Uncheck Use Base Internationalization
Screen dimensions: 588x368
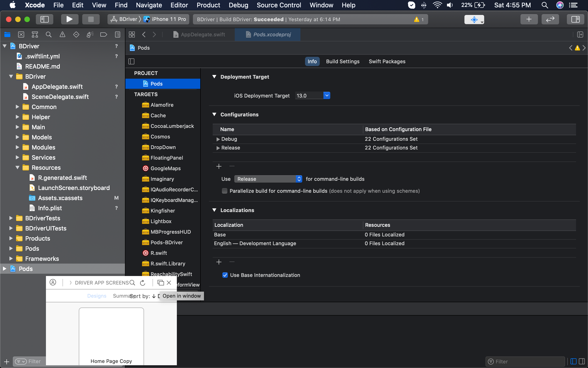[225, 275]
